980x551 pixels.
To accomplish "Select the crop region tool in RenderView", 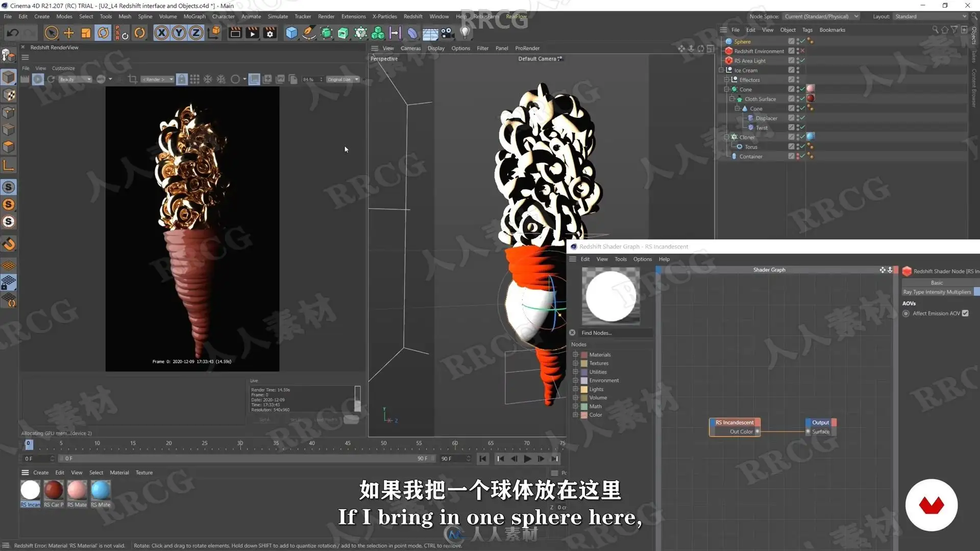I will (x=133, y=79).
